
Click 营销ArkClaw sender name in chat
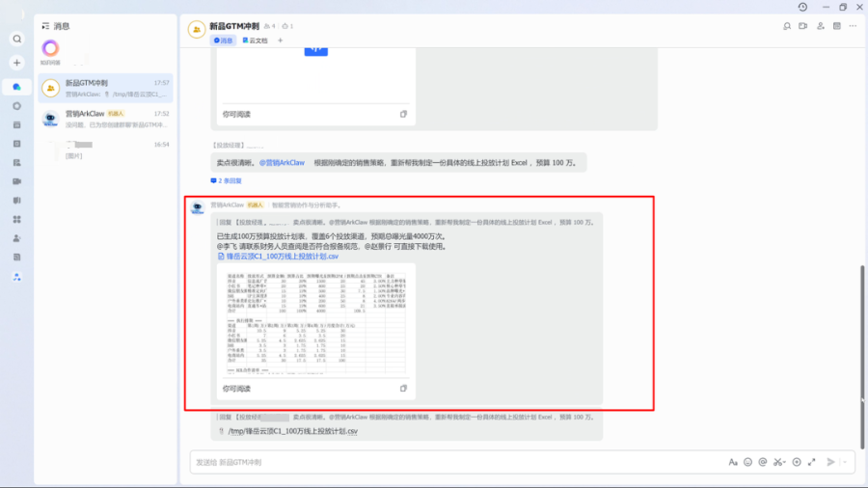coord(227,204)
